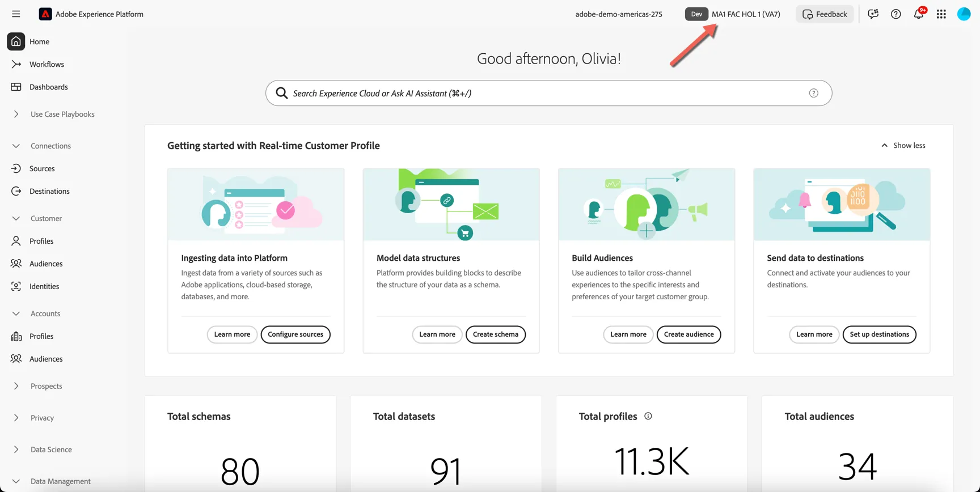Screen dimensions: 980x492
Task: Open the apps grid switcher
Action: coord(941,14)
